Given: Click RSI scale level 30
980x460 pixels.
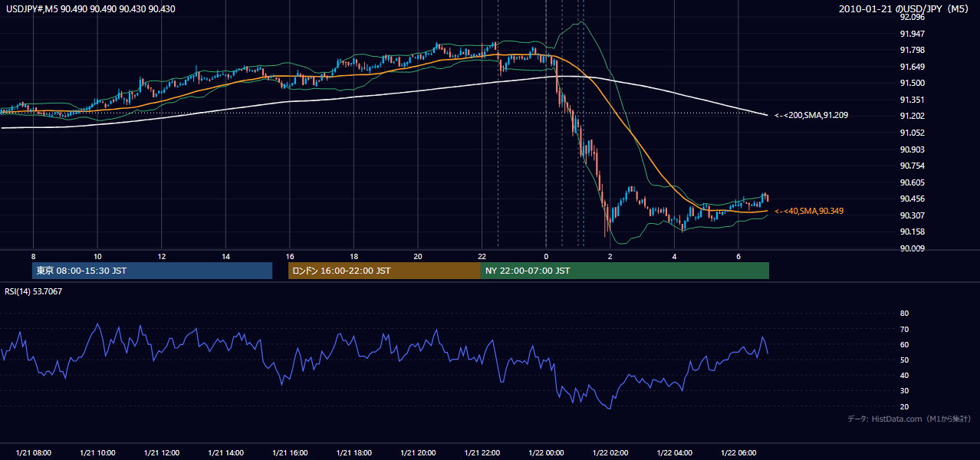Looking at the screenshot, I should tap(905, 391).
